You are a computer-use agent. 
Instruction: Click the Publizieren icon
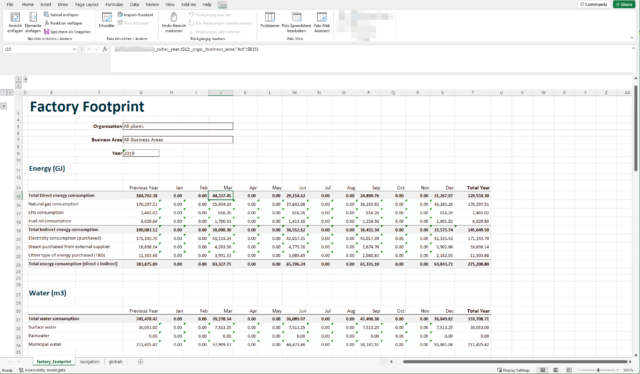click(270, 20)
